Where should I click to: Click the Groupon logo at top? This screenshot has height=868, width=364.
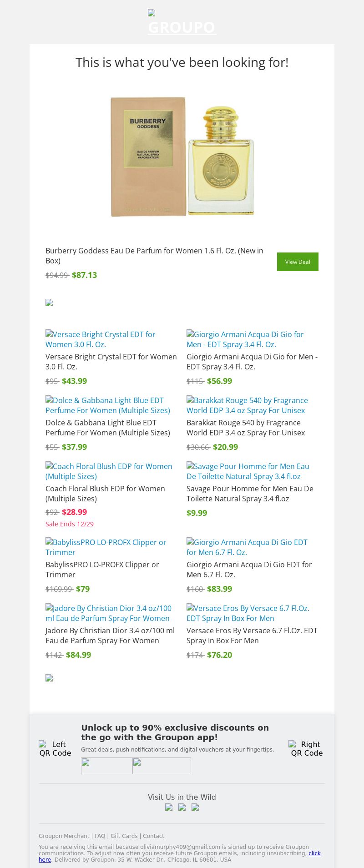pos(182,23)
